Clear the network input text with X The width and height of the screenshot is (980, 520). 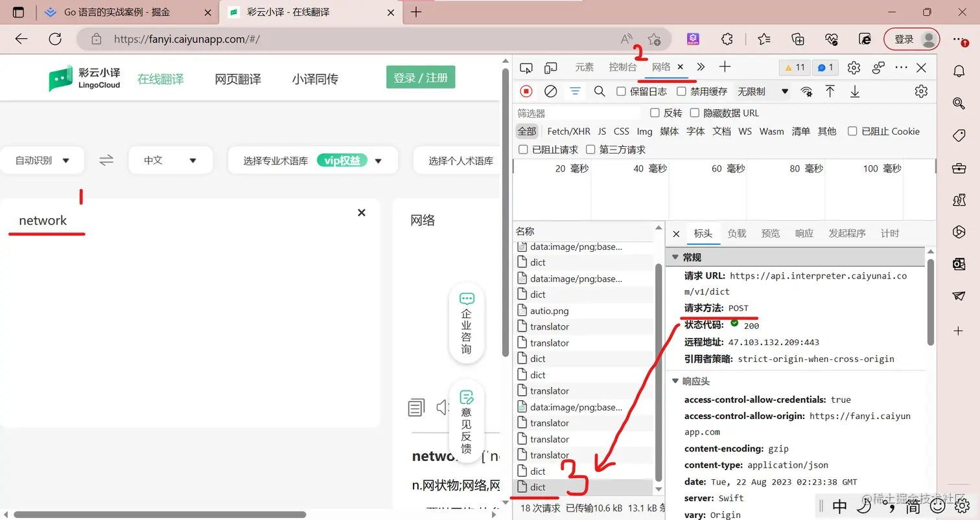click(362, 212)
